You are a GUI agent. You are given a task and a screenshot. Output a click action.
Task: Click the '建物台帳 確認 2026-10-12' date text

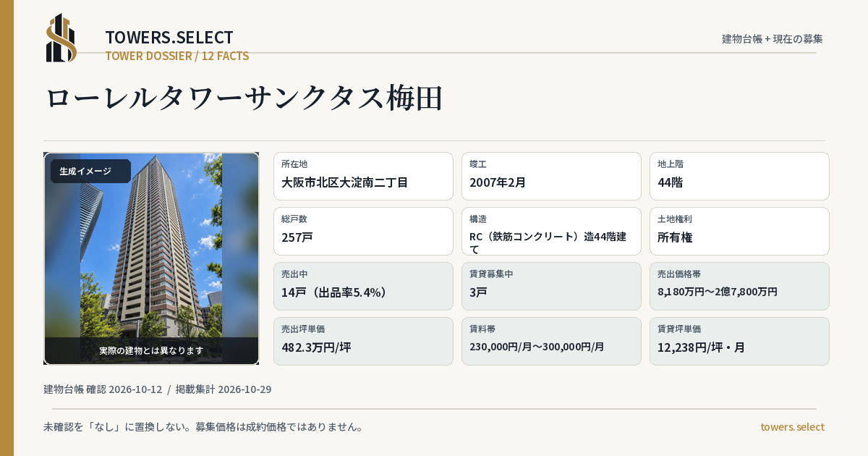click(103, 389)
